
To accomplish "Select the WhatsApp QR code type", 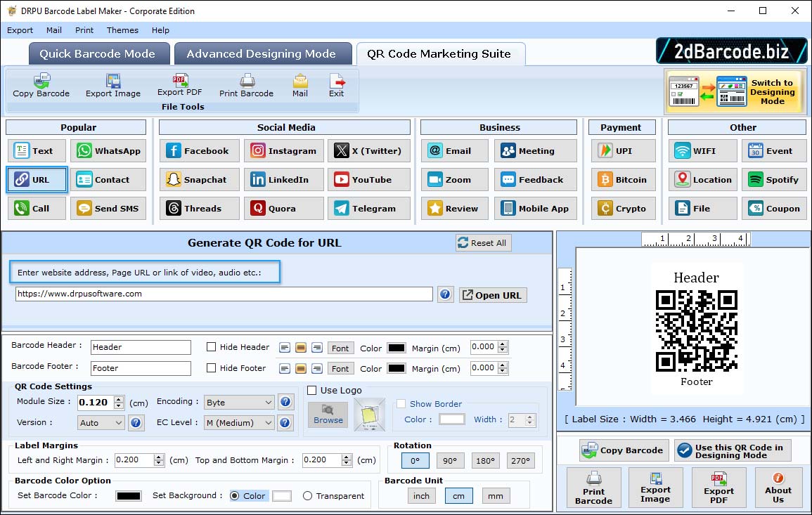I will tap(108, 150).
